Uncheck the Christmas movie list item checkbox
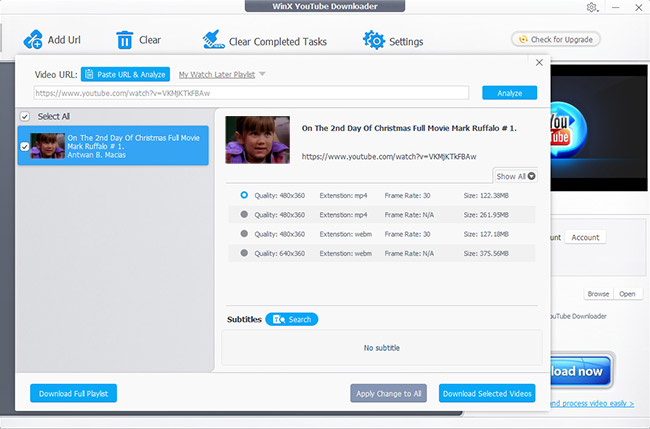This screenshot has width=650, height=429. coord(24,146)
